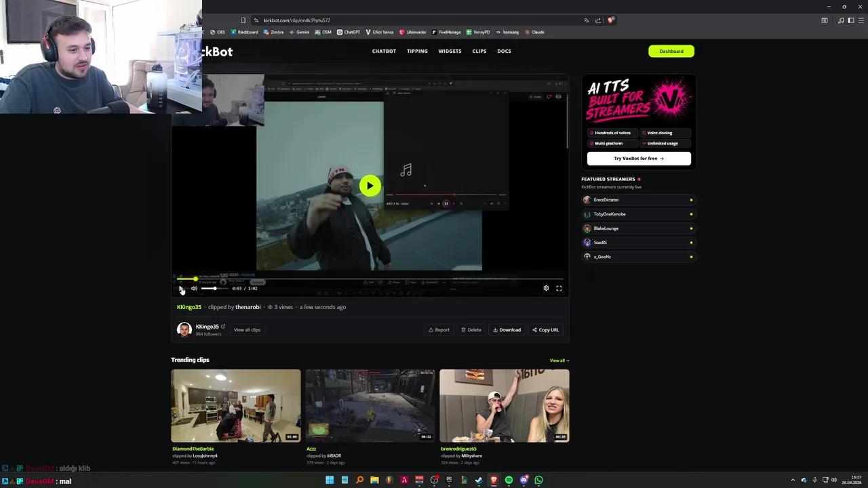Open the CHATBOT nav menu item
This screenshot has width=868, height=488.
tap(384, 51)
